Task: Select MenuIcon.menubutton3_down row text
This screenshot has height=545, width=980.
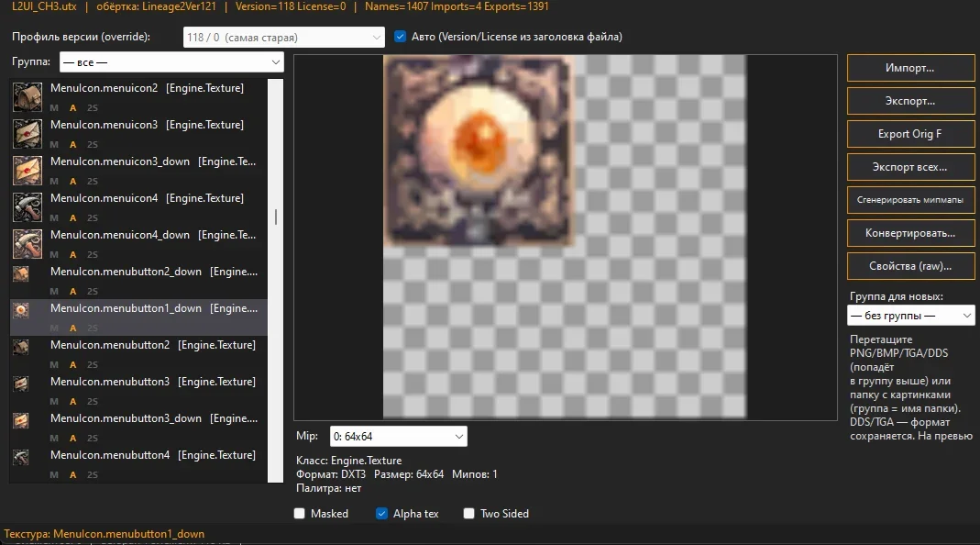Action: point(154,418)
